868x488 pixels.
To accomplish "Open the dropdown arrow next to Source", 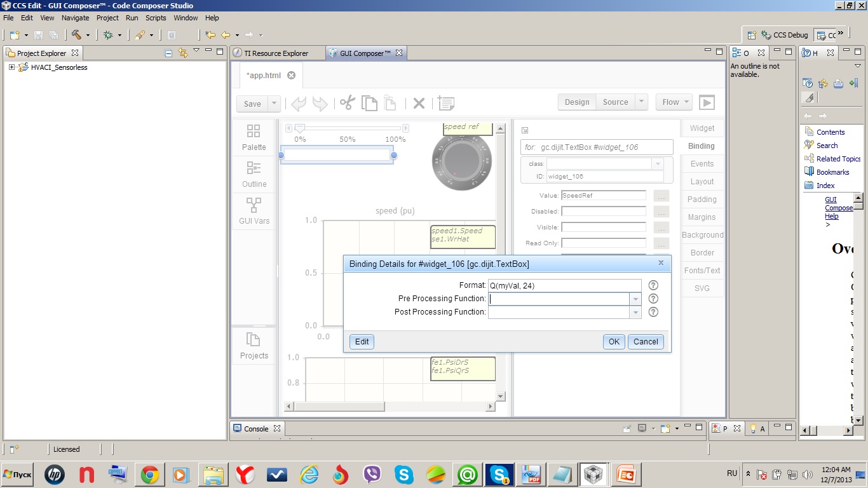I will click(x=641, y=102).
